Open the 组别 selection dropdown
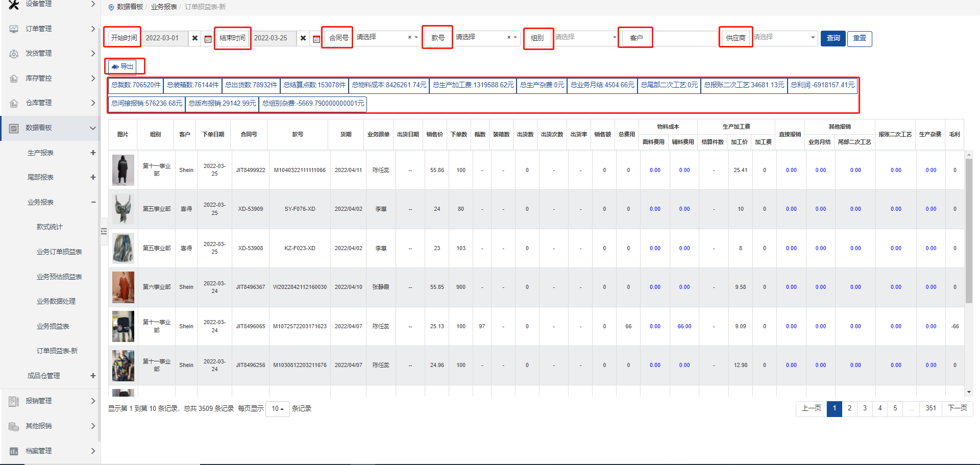Viewport: 980px width, 465px height. [586, 38]
